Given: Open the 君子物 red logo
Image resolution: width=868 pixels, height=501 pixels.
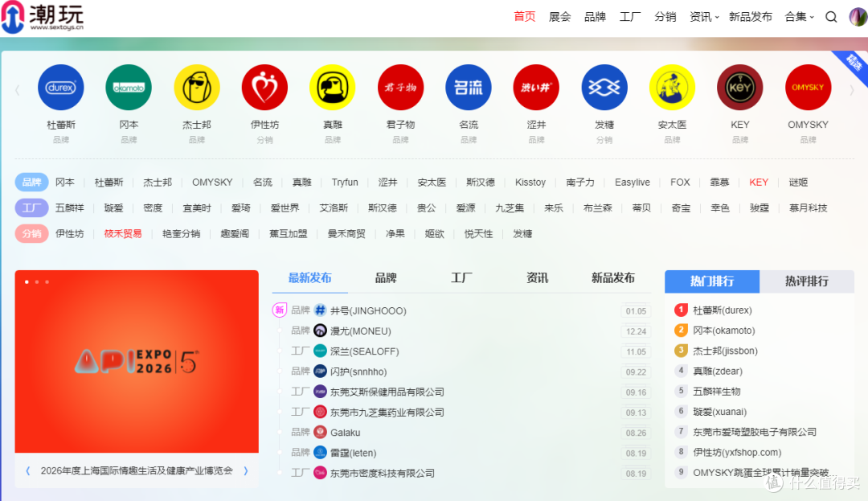Looking at the screenshot, I should coord(400,88).
